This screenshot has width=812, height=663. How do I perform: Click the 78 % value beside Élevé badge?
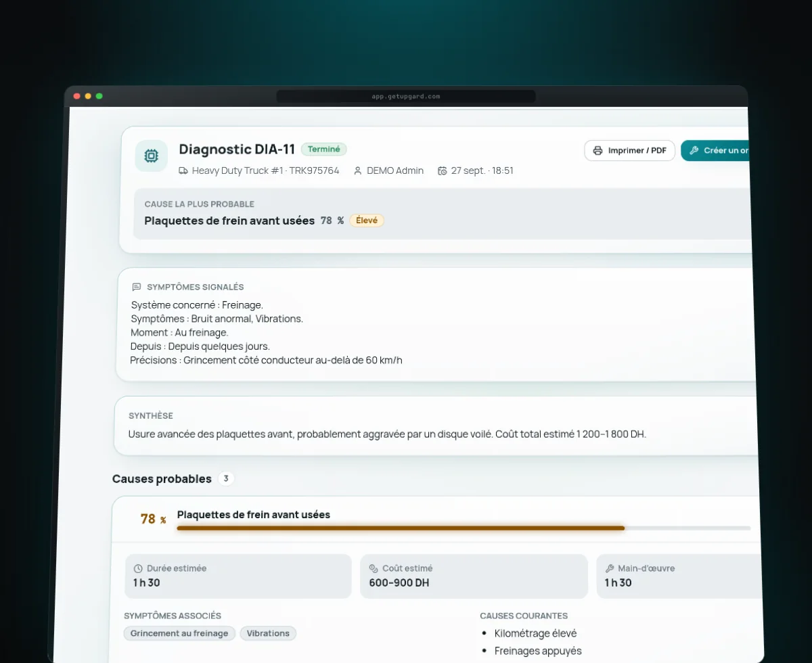click(332, 221)
